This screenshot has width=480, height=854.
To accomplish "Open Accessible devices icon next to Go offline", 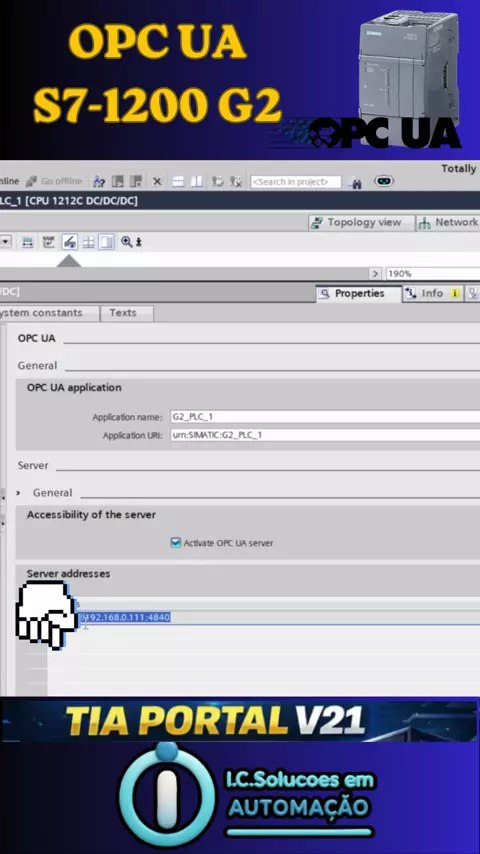I will pos(99,181).
